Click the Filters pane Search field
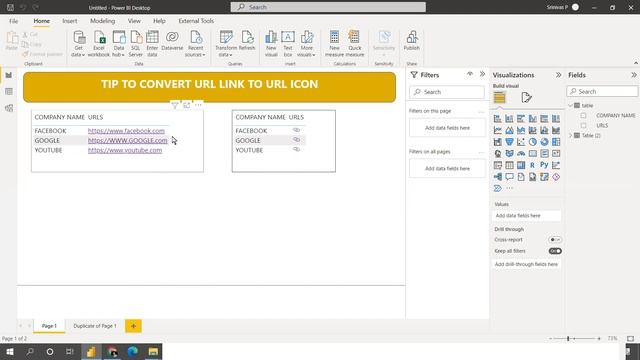 tap(447, 92)
